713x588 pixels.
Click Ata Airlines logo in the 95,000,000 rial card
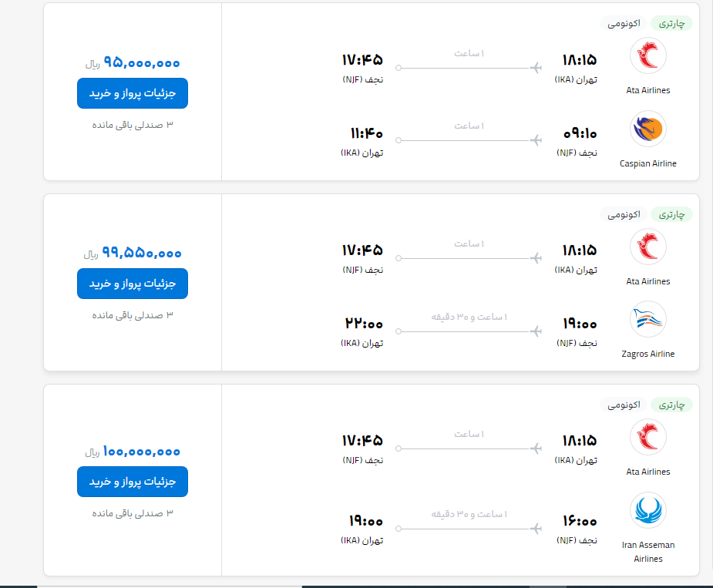coord(648,55)
